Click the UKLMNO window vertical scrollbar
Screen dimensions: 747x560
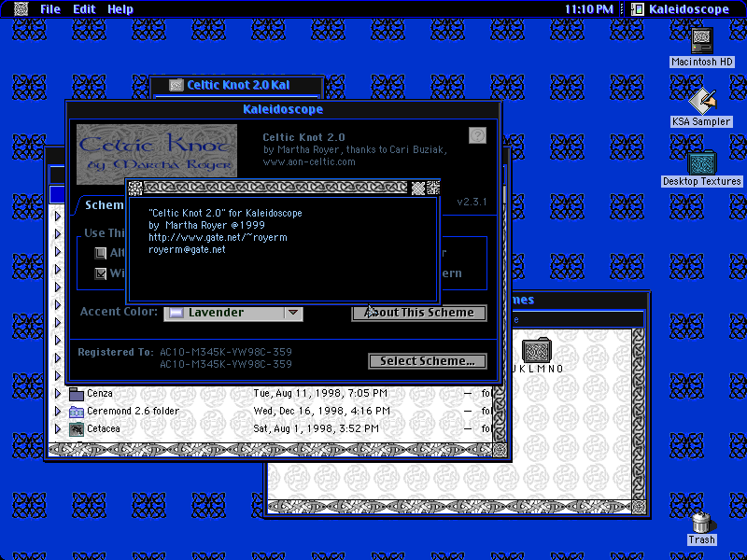coord(638,413)
